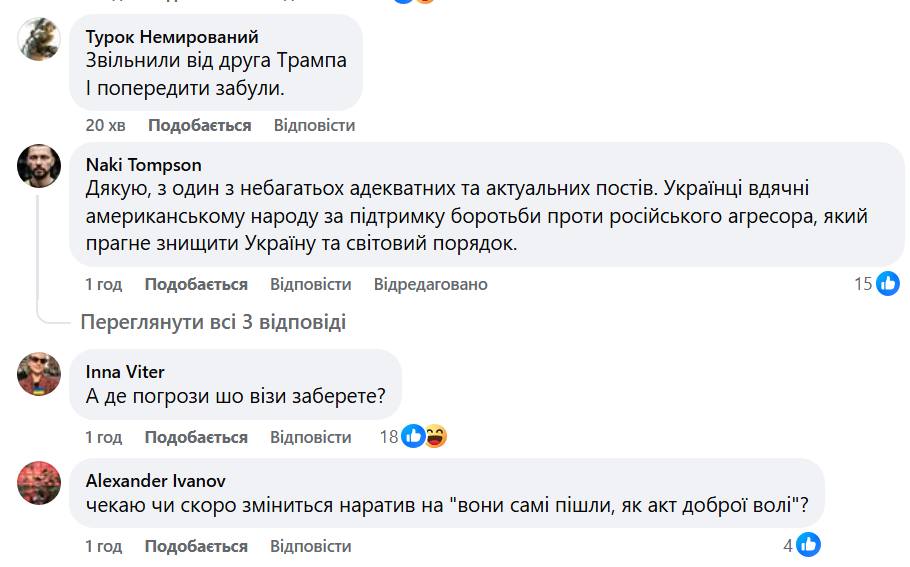The height and width of the screenshot is (567, 910).
Task: Open Alexander Ivanov's profile avatar
Action: click(39, 482)
